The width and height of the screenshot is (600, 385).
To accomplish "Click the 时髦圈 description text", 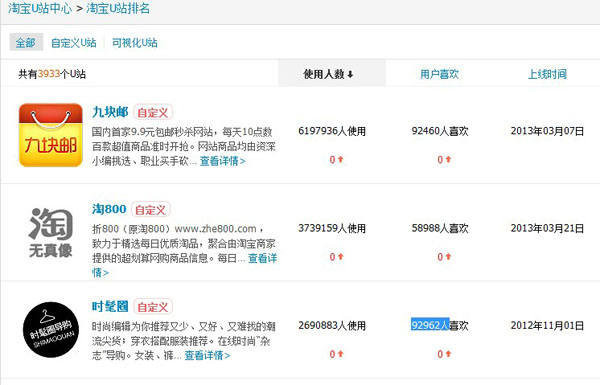I will point(184,341).
